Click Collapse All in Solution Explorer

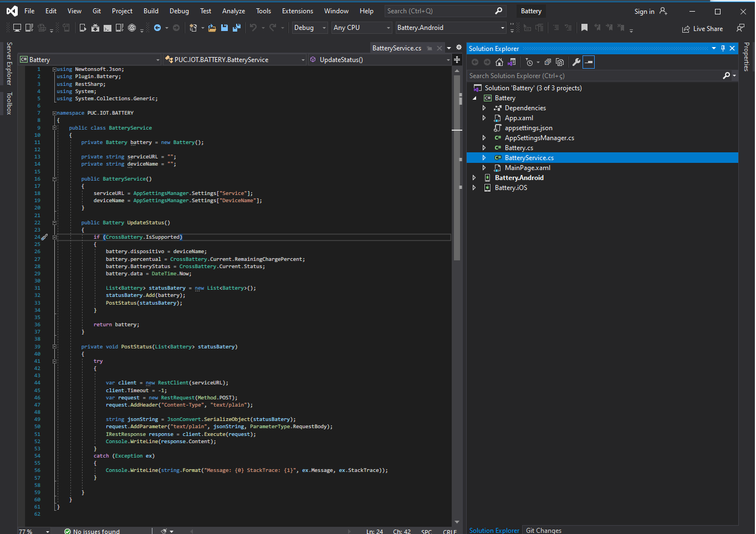548,62
